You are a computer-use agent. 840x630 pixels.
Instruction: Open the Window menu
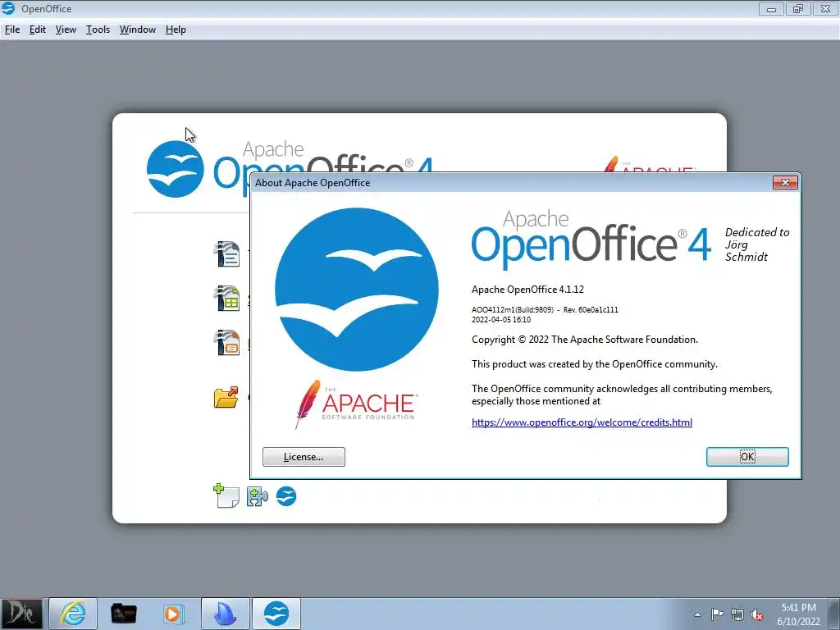point(138,30)
